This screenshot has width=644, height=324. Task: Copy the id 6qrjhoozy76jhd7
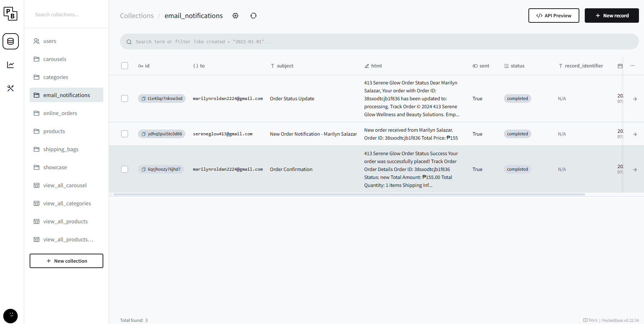pos(144,169)
